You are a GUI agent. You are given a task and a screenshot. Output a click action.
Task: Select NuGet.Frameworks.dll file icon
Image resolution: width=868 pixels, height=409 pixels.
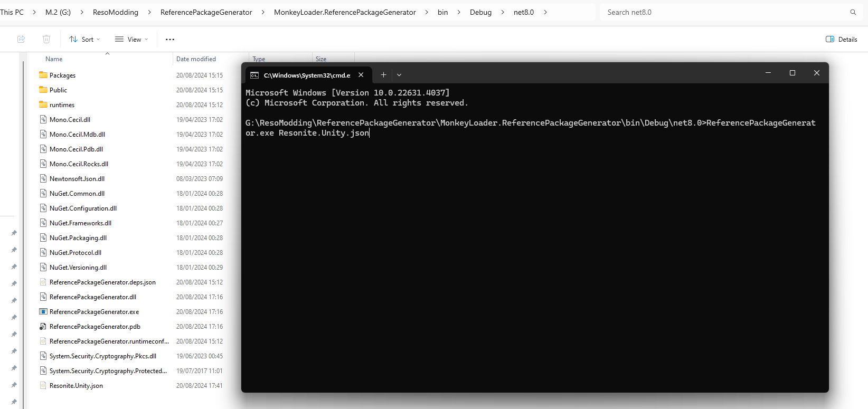tap(43, 223)
